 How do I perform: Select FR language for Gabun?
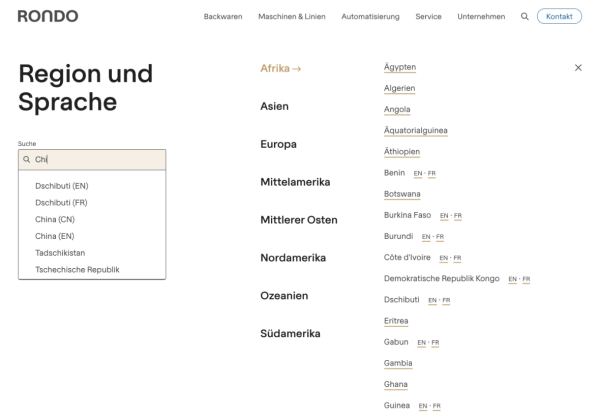[435, 343]
